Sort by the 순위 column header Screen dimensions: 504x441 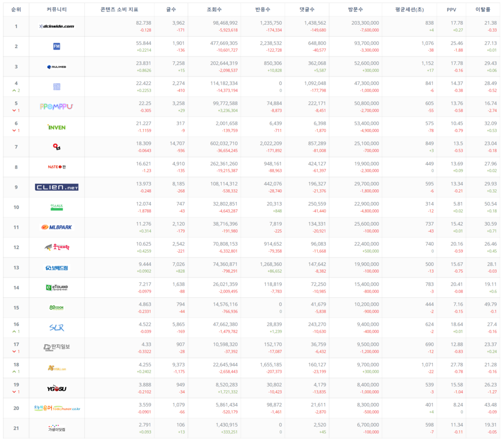pos(16,9)
